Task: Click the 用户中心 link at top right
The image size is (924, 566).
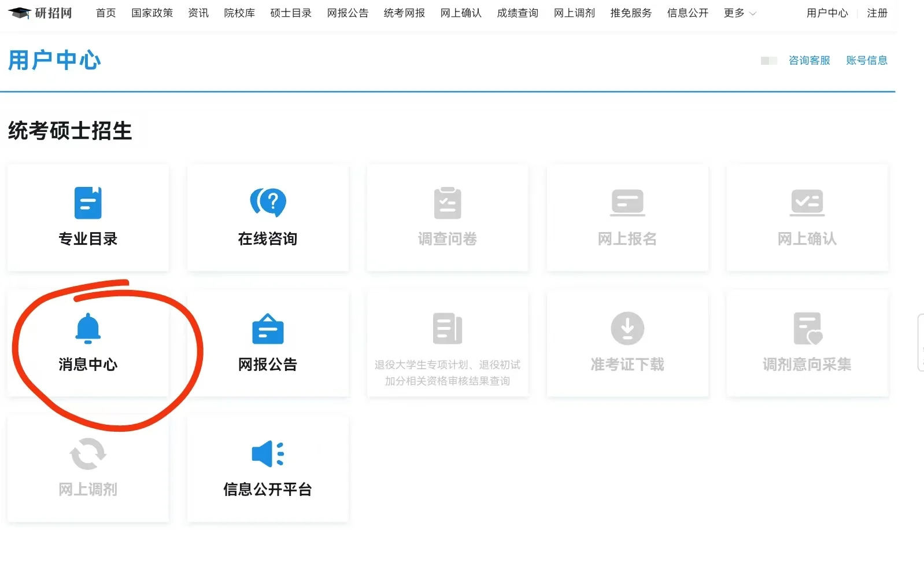Action: pos(827,13)
